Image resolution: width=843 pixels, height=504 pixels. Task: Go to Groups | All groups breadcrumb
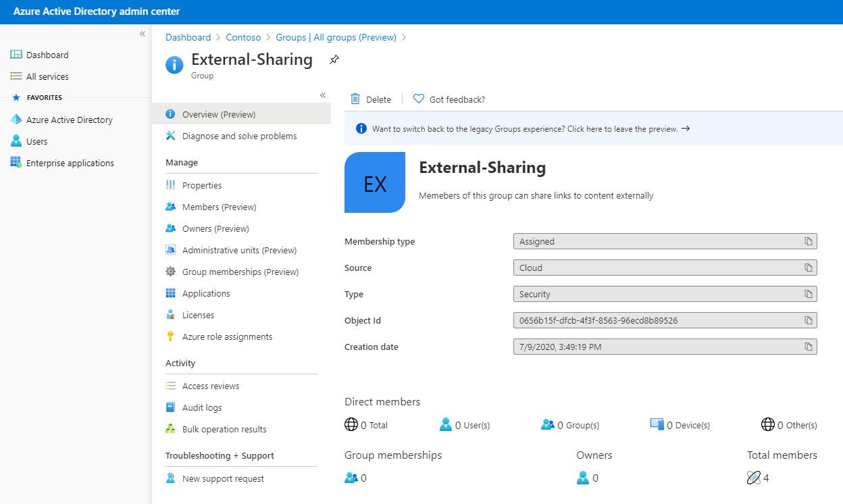(x=336, y=37)
